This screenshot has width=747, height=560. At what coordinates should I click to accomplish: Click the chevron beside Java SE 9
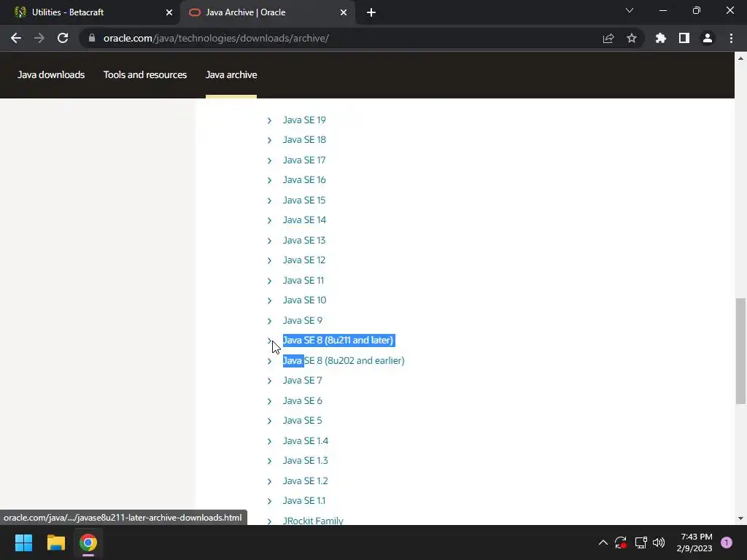click(x=269, y=321)
